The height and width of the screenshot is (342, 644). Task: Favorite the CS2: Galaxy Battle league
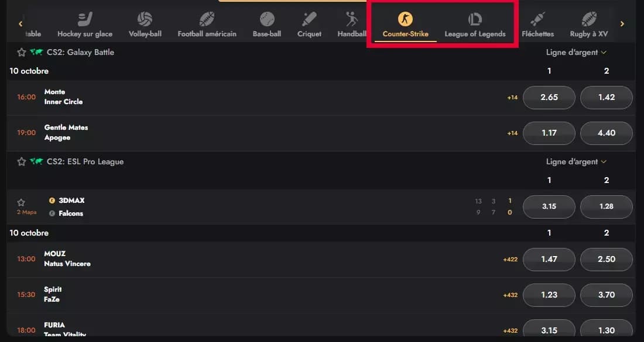22,53
